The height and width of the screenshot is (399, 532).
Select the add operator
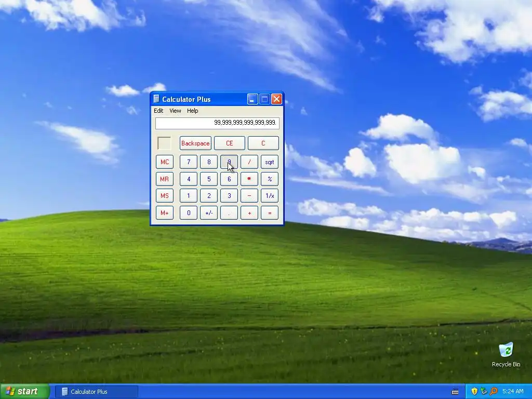click(249, 212)
